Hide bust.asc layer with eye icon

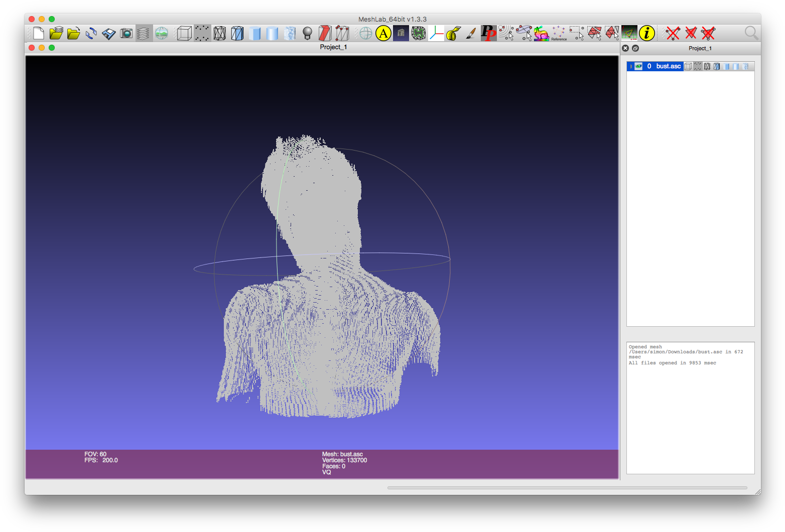[x=638, y=66]
